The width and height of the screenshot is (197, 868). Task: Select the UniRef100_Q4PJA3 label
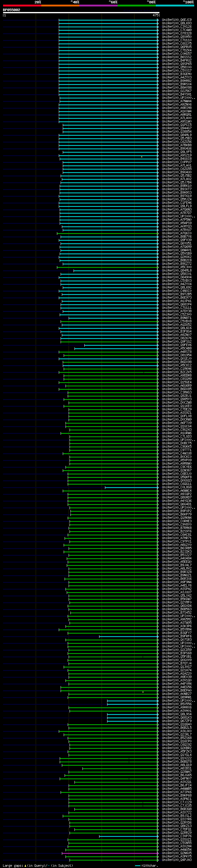pos(177,860)
